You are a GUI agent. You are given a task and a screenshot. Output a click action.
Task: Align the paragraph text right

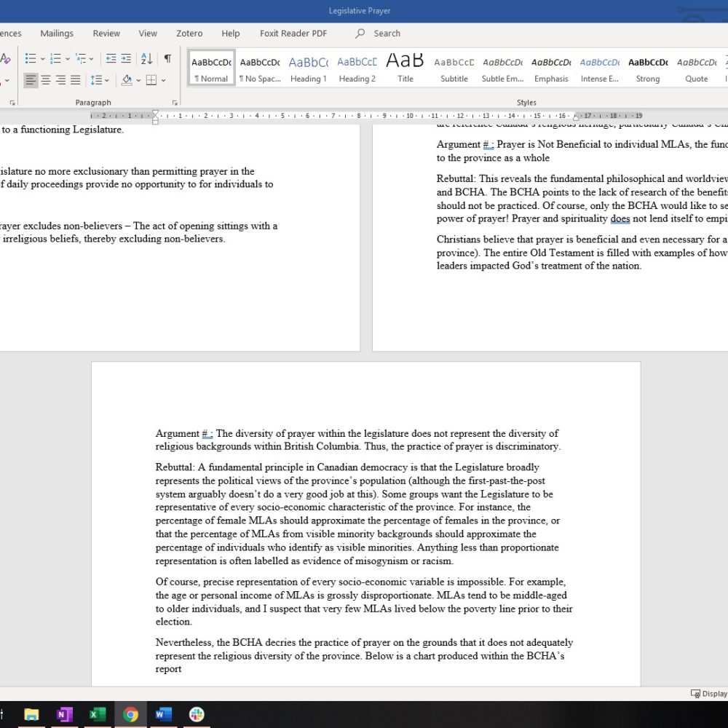click(x=60, y=80)
